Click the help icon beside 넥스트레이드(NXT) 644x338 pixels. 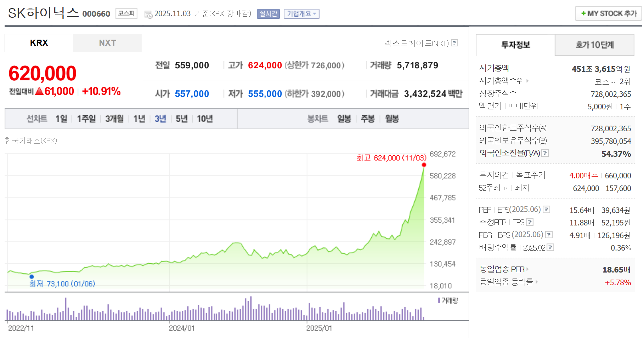click(454, 43)
